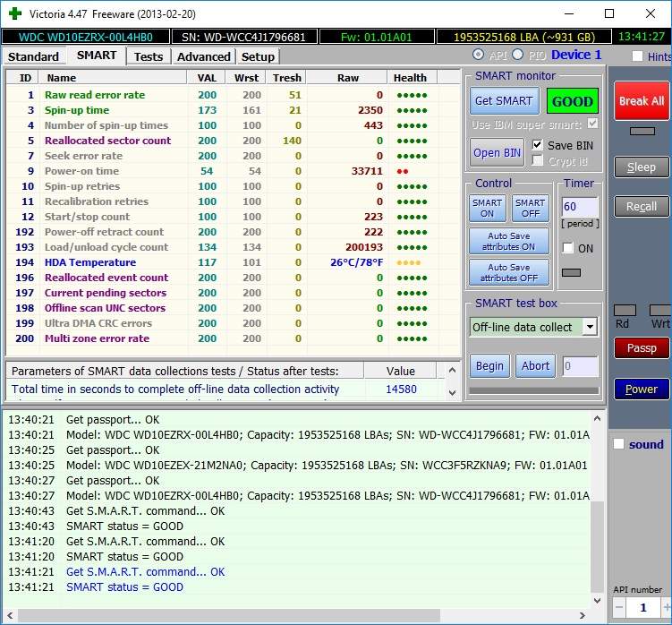This screenshot has height=625, width=672.
Task: Click Begin in SMART test box
Action: [x=489, y=366]
